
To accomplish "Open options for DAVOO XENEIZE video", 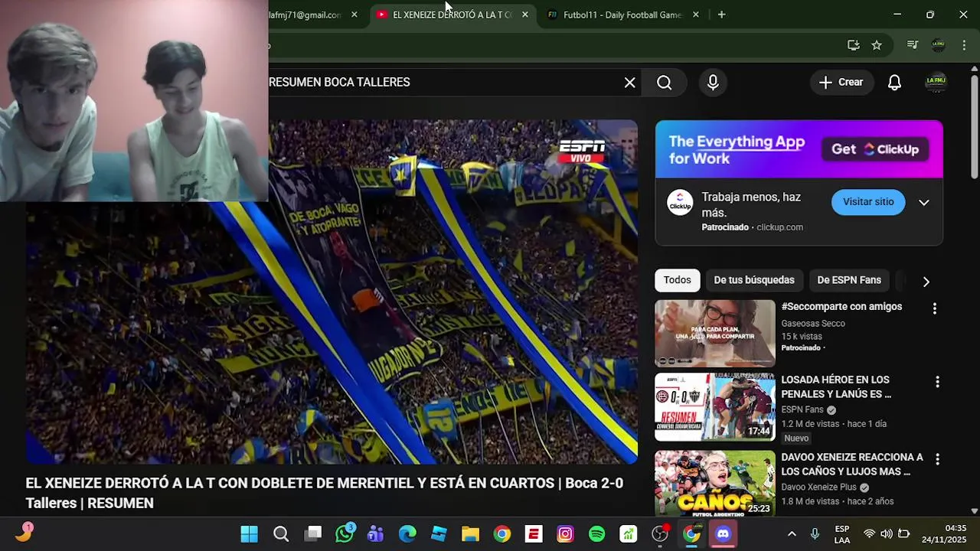I will click(x=937, y=459).
